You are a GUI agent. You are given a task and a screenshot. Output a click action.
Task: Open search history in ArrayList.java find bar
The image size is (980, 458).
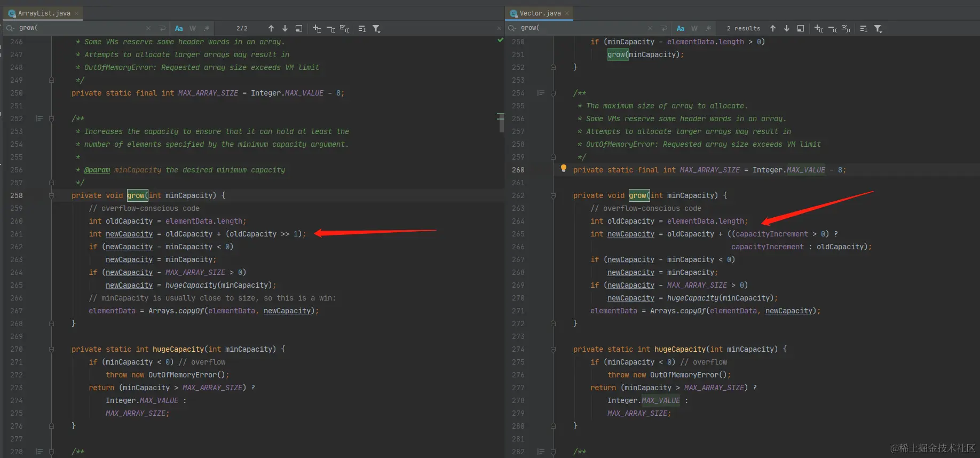pos(11,28)
